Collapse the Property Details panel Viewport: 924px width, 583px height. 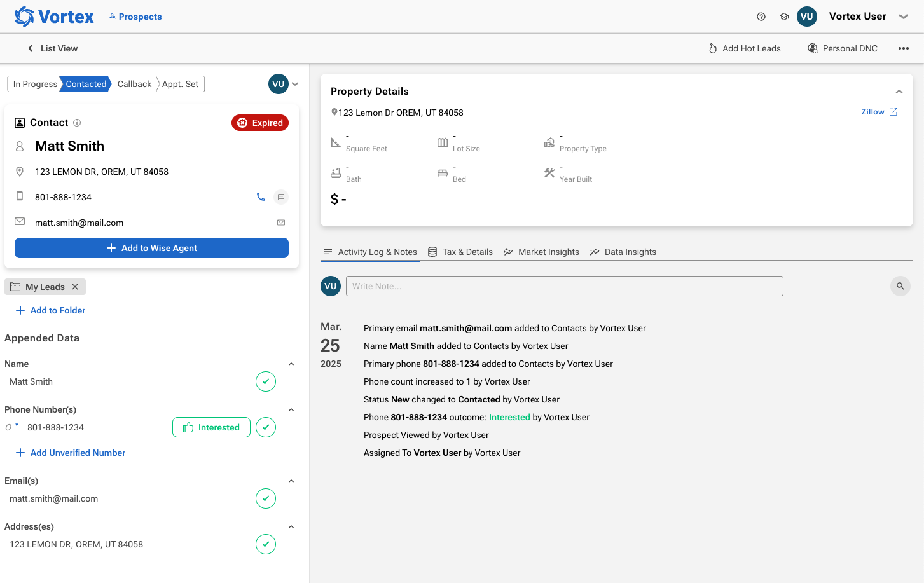[899, 92]
